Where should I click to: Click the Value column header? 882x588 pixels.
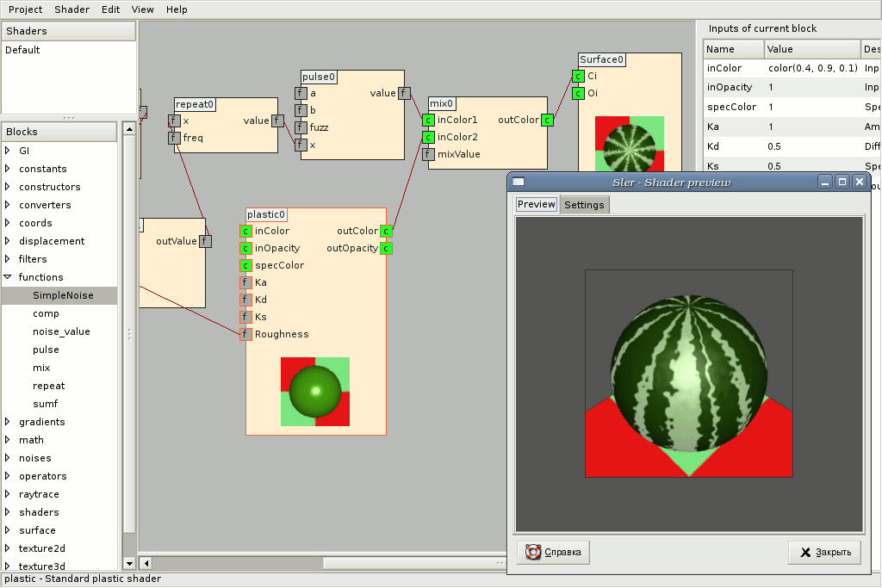point(812,49)
